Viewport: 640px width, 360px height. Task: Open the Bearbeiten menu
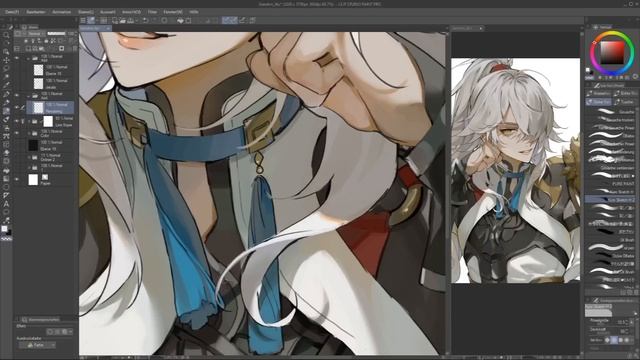tap(36, 12)
